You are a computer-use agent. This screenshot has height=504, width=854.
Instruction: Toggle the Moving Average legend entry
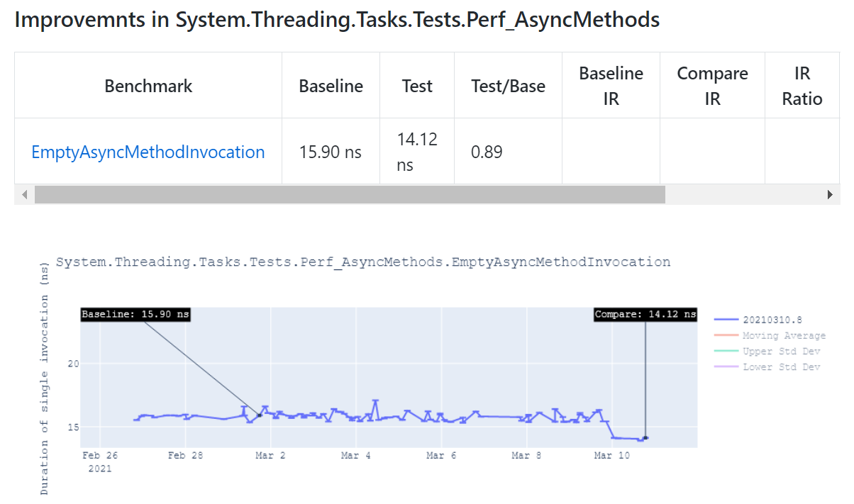pyautogui.click(x=770, y=336)
